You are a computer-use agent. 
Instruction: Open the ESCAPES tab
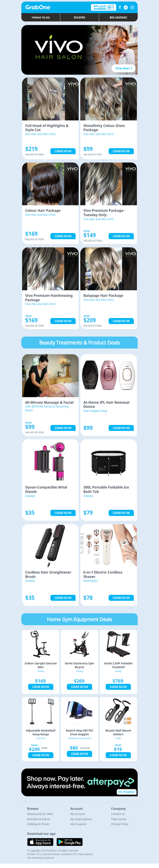pyautogui.click(x=79, y=17)
